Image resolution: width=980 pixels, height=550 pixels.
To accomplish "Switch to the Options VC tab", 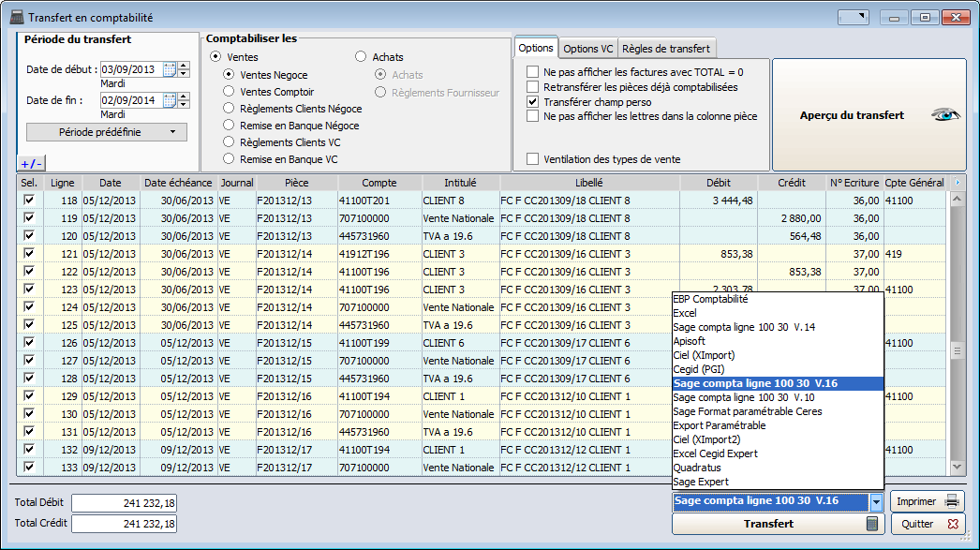I will tap(588, 49).
